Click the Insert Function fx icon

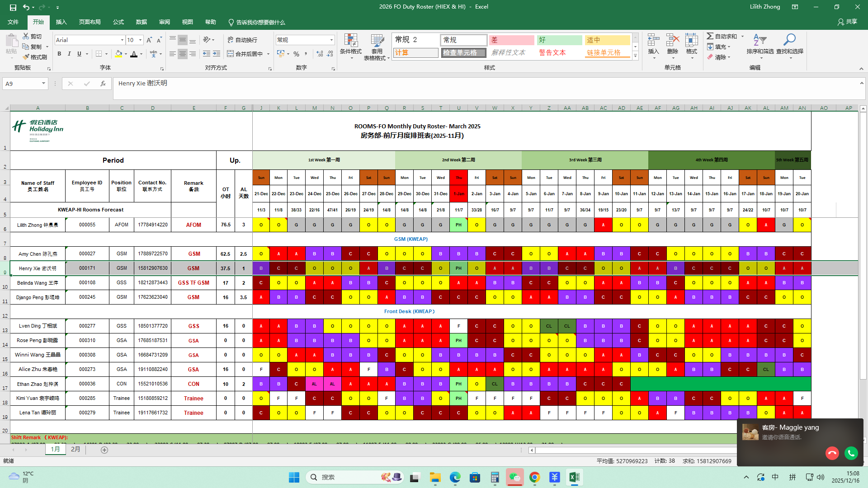coord(103,84)
